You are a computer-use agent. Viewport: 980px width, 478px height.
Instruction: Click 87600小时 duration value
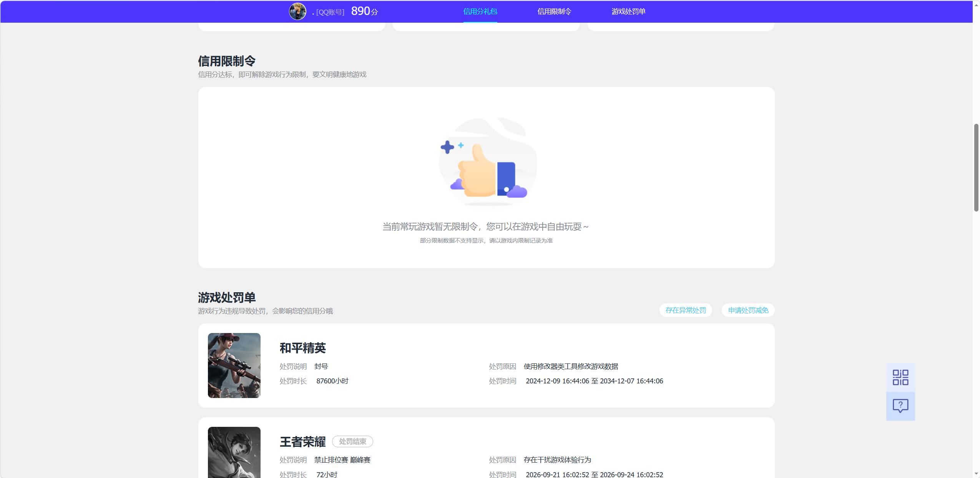pos(332,381)
